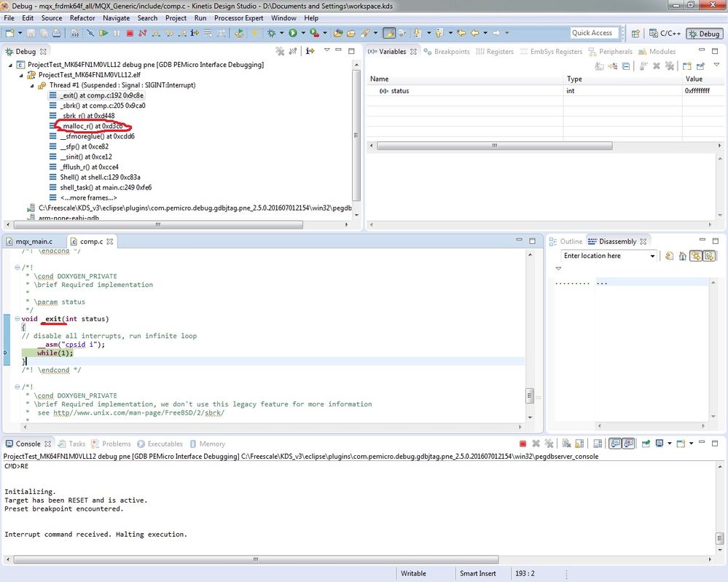Select the _sbrk() at comp.c:205 frame

pyautogui.click(x=102, y=106)
